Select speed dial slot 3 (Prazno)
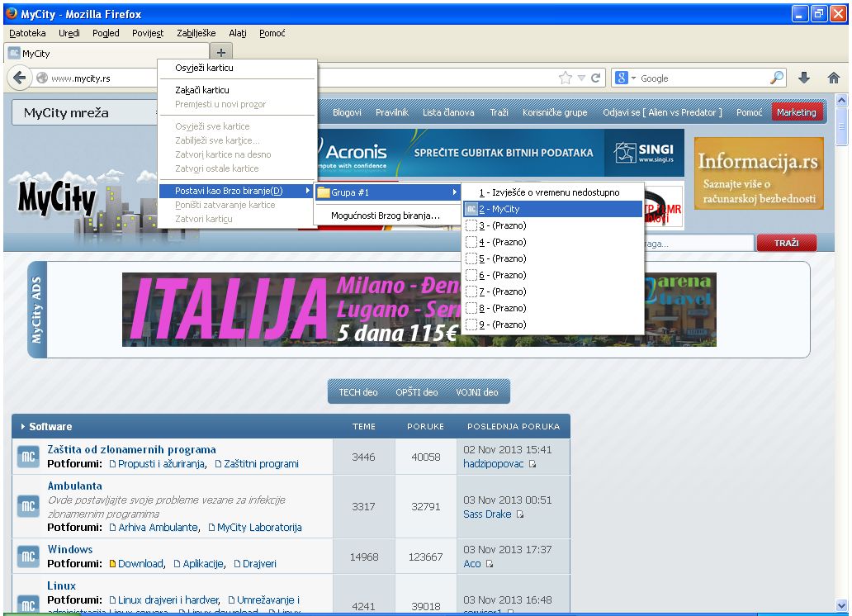The image size is (852, 616). (x=553, y=225)
